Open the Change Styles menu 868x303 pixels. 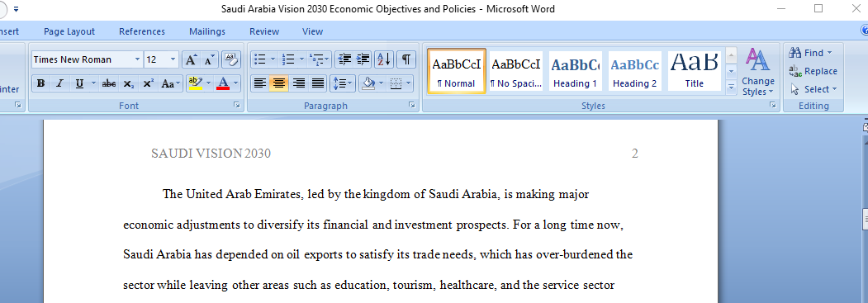[x=758, y=72]
